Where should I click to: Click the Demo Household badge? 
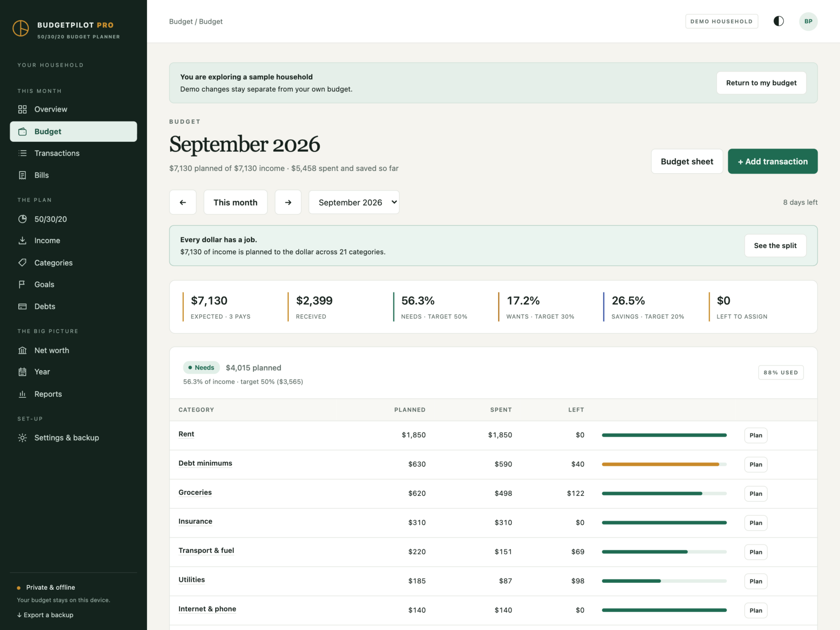(x=721, y=21)
